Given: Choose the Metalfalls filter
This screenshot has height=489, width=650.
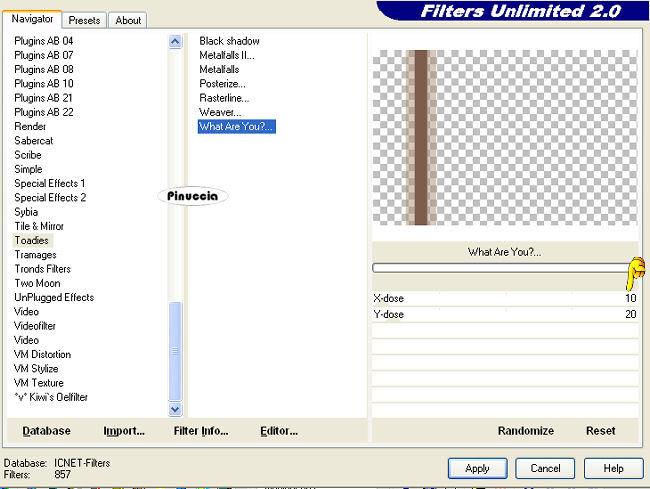Looking at the screenshot, I should [219, 69].
